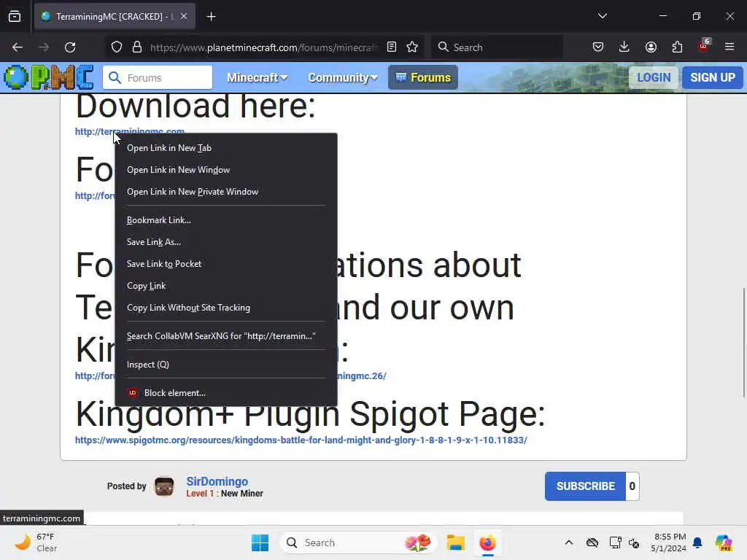Open the Firefox application menu
The image size is (747, 560).
(x=729, y=47)
